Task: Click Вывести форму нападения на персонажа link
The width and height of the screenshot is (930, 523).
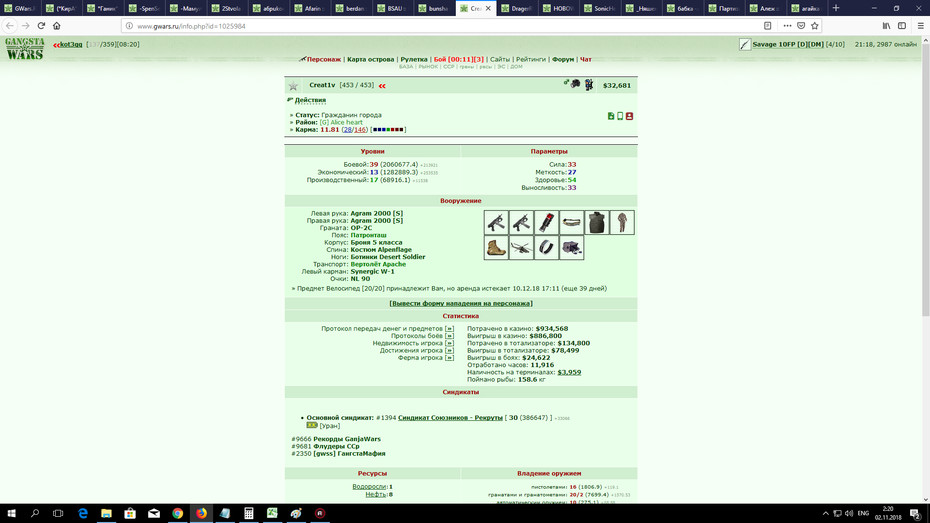Action: pos(461,304)
